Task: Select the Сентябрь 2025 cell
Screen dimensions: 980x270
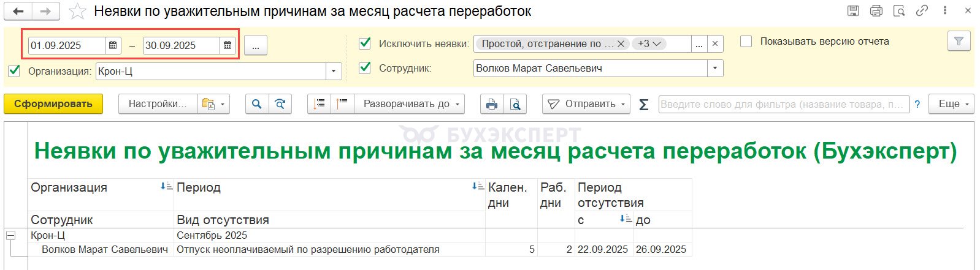Action: coord(330,235)
